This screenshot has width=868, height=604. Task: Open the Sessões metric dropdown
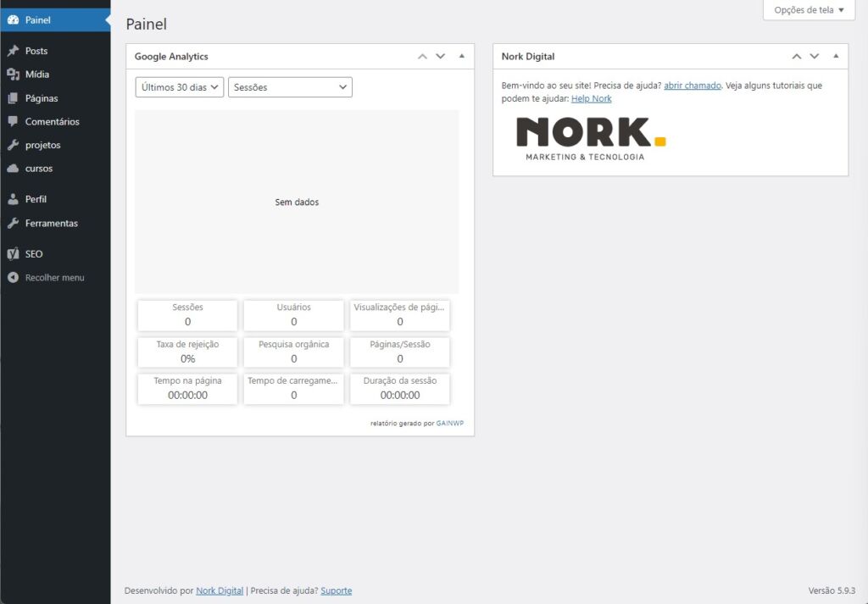coord(290,87)
